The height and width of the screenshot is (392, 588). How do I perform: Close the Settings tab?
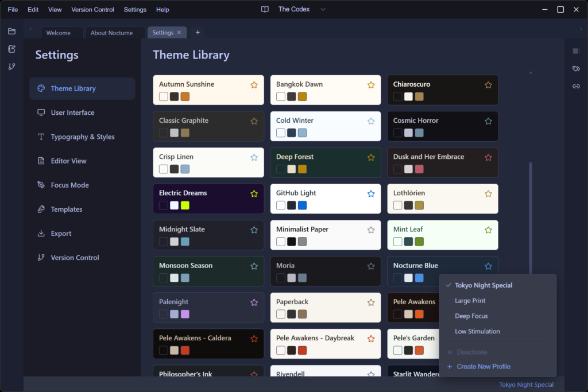coord(179,33)
